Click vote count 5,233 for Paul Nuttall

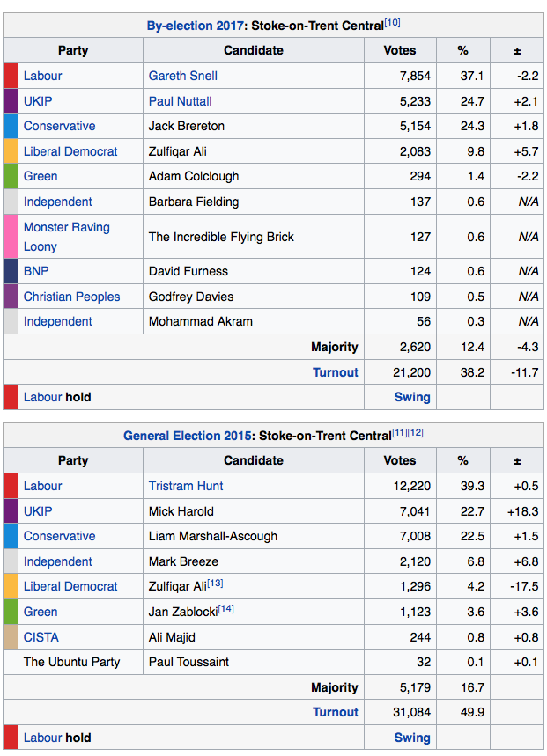tap(416, 101)
